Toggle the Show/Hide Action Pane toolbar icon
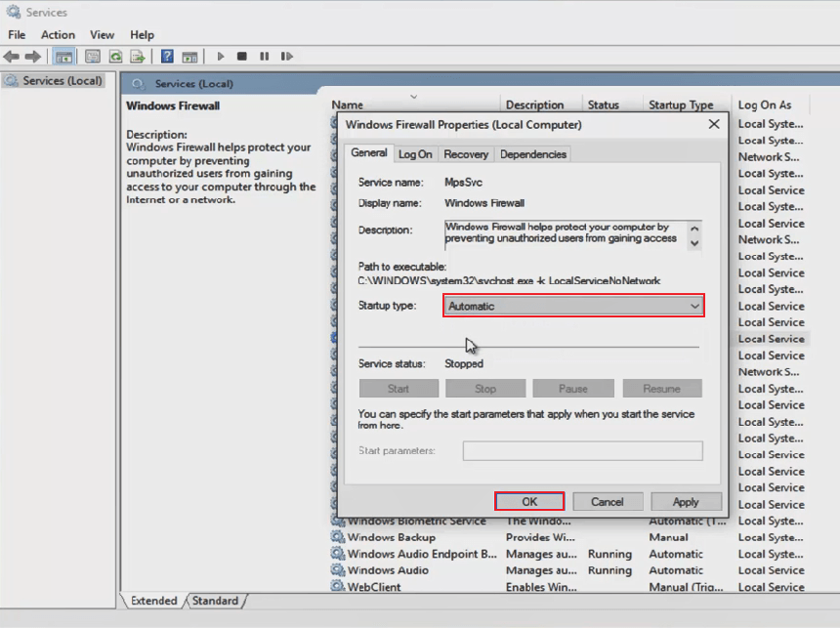 coord(189,57)
